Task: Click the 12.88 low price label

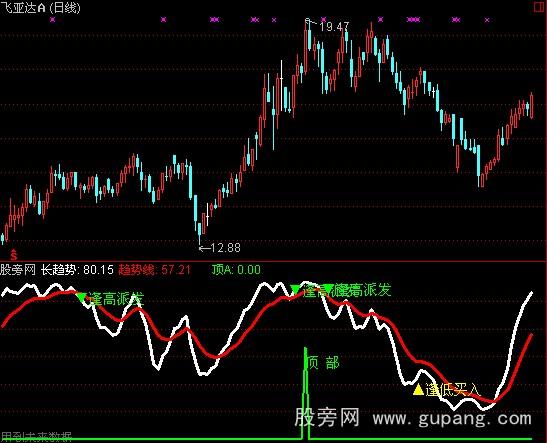Action: click(x=225, y=248)
